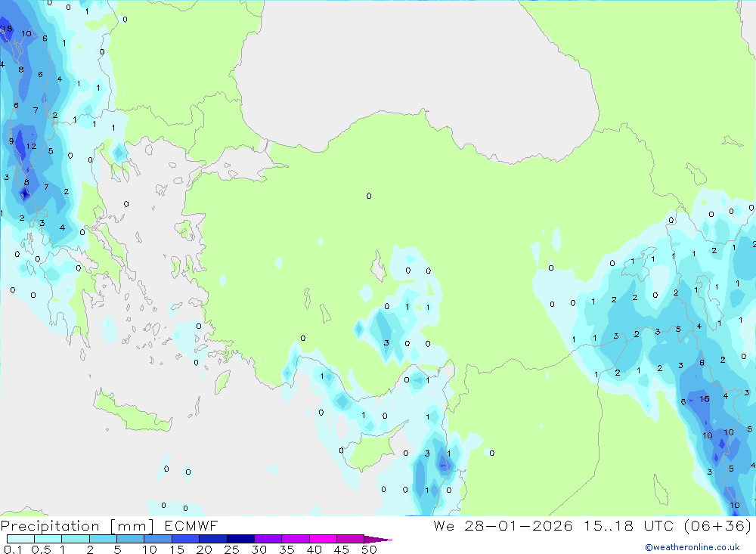Screen dimensions: 756x554
Task: Select the 5–10 mm legend color swatch
Action: click(131, 539)
